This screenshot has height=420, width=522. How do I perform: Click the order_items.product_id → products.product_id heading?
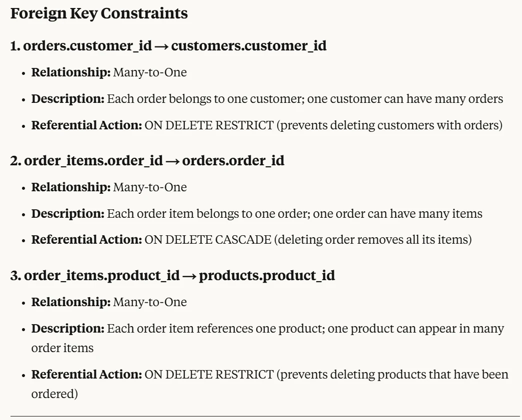pyautogui.click(x=172, y=276)
